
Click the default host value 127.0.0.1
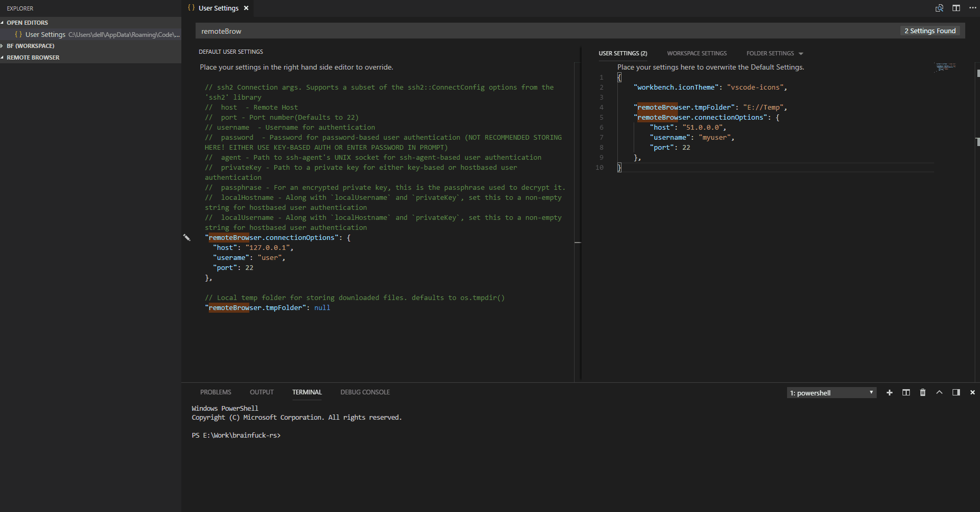pyautogui.click(x=267, y=247)
